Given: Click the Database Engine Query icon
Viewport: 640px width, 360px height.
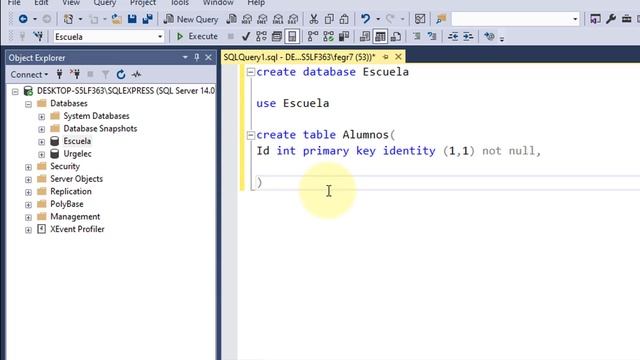Looking at the screenshot, I should tap(231, 19).
